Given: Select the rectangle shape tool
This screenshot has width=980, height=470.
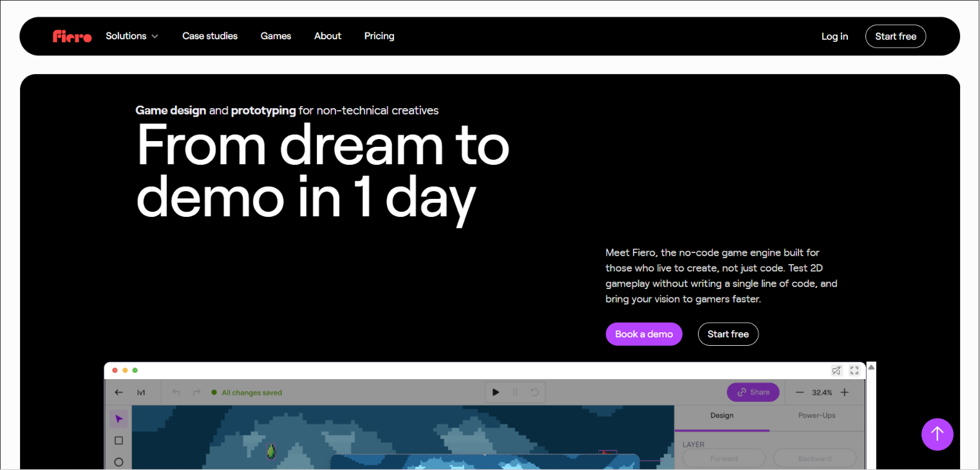Looking at the screenshot, I should (x=118, y=440).
